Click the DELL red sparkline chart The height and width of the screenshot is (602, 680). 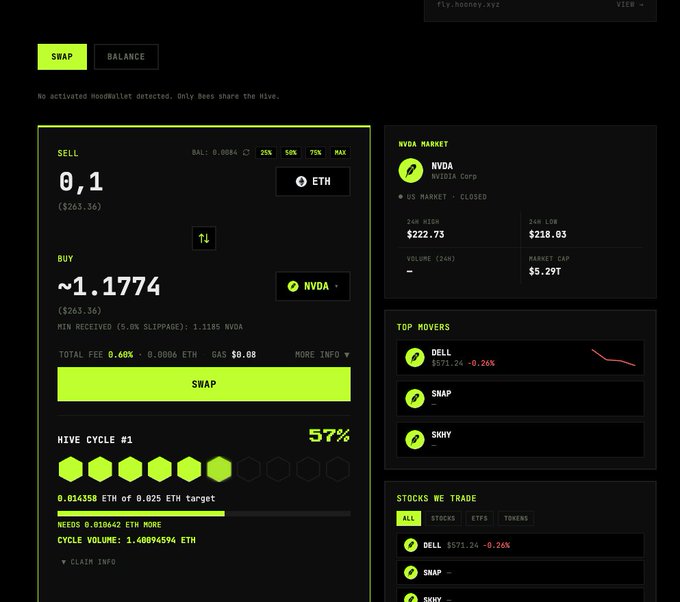click(614, 357)
